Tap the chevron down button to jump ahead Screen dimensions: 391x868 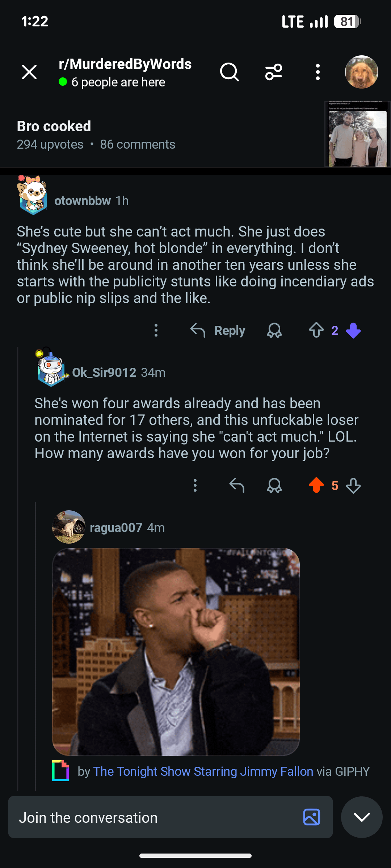tap(361, 817)
